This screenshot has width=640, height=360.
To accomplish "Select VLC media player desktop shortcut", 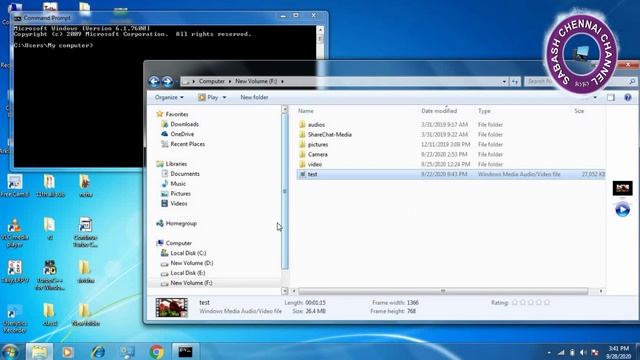I will tap(15, 233).
